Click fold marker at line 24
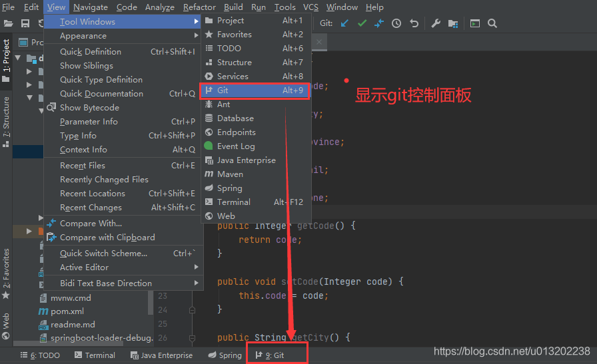 pyautogui.click(x=193, y=310)
